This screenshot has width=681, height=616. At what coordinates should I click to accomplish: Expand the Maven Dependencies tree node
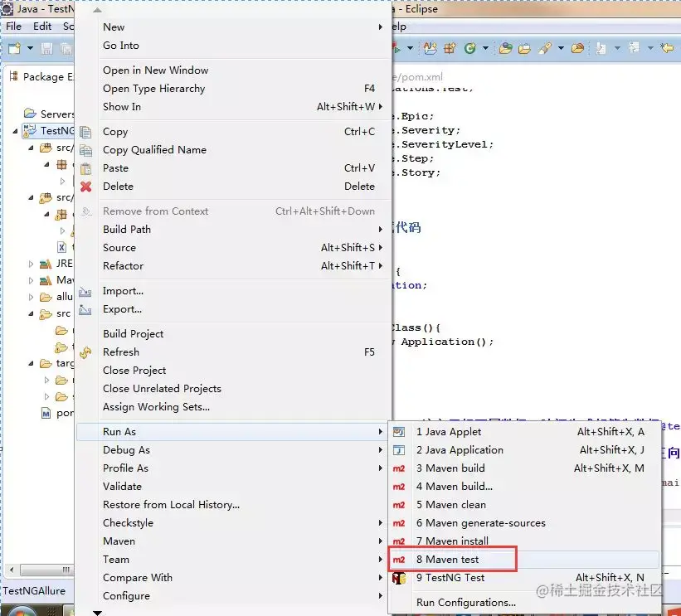click(x=31, y=280)
